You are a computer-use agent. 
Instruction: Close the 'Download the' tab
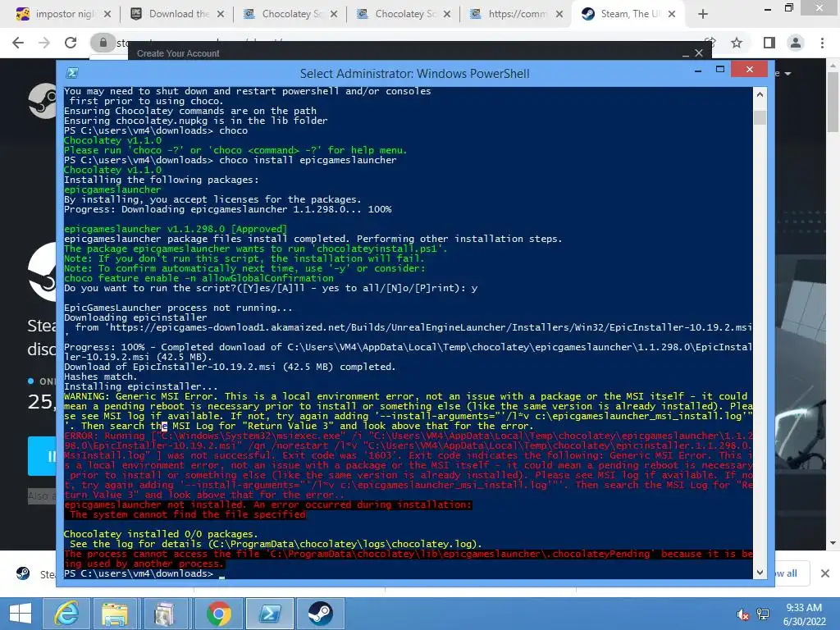click(x=221, y=15)
